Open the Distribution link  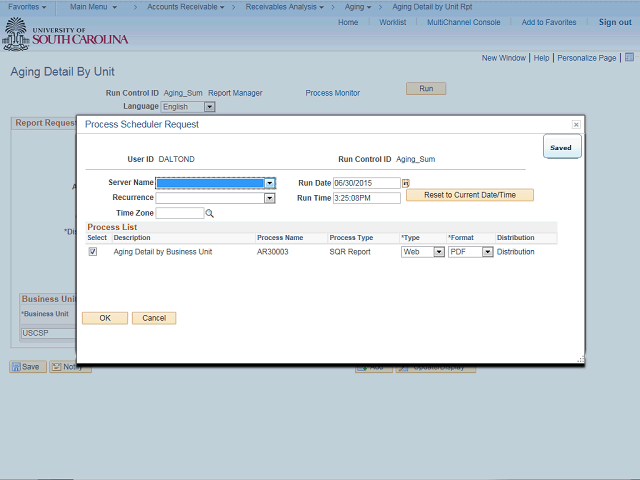point(515,252)
